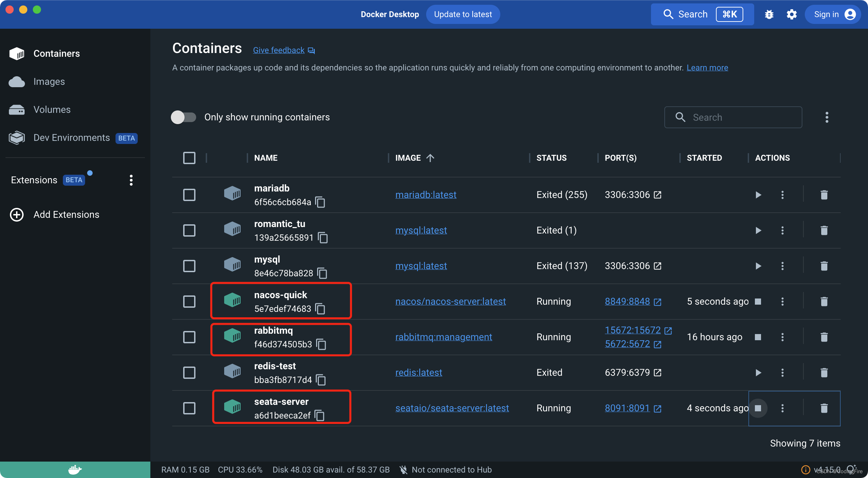The width and height of the screenshot is (868, 478).
Task: Open the Learn more link
Action: point(707,68)
